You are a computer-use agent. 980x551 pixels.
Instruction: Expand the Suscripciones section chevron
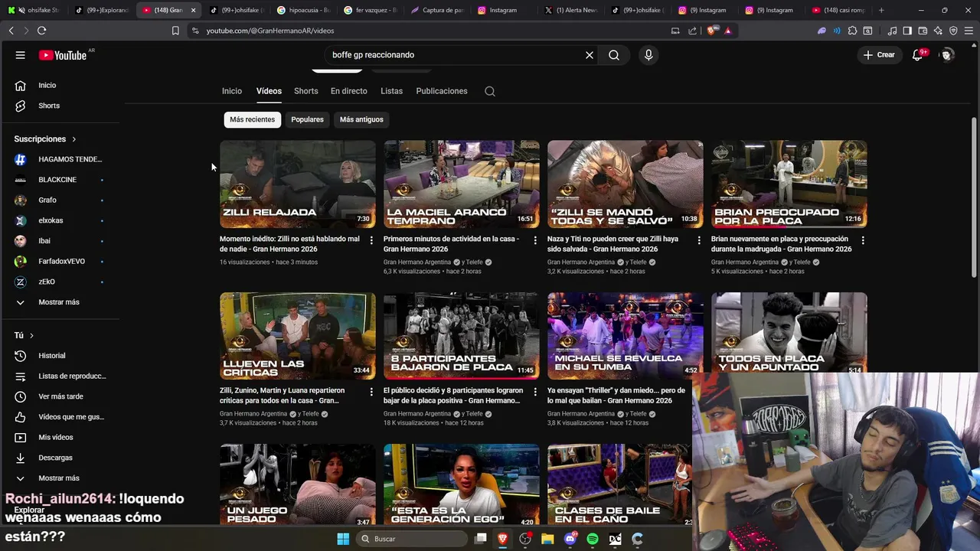click(74, 139)
